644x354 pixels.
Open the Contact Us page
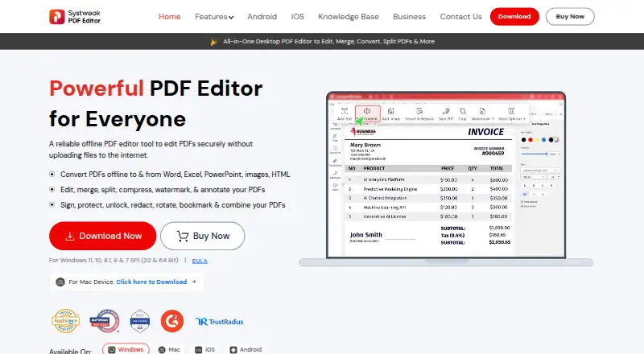pyautogui.click(x=460, y=16)
